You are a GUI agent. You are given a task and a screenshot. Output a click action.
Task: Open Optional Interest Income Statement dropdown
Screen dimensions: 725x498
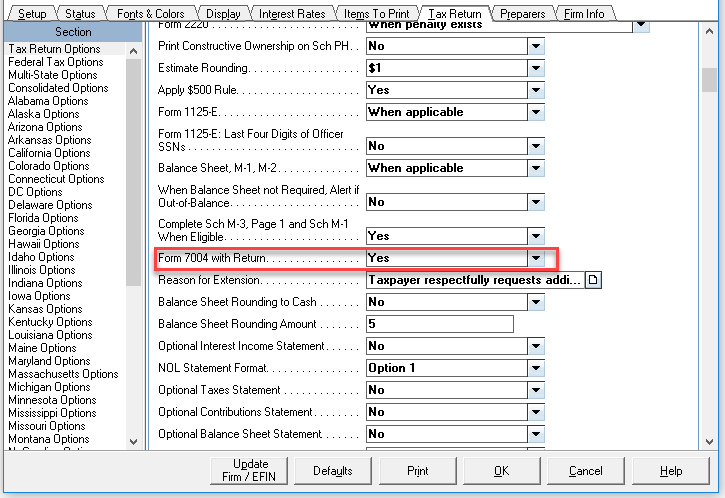(x=536, y=346)
